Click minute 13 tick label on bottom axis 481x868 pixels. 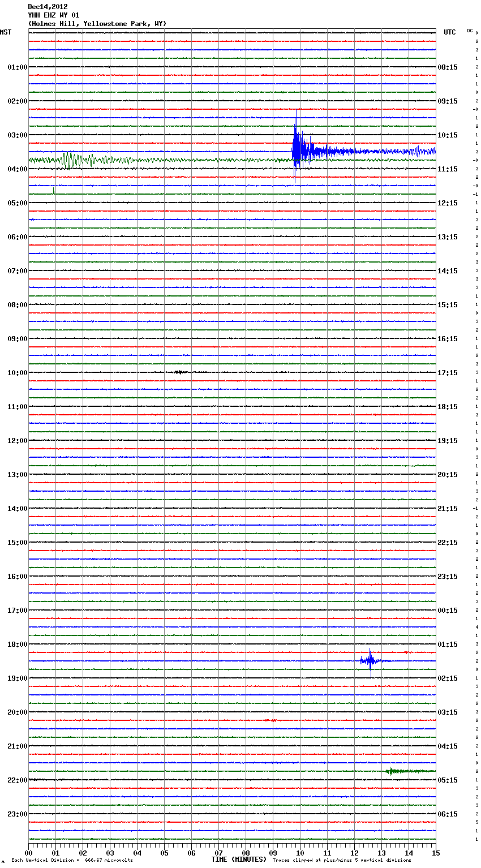(381, 853)
